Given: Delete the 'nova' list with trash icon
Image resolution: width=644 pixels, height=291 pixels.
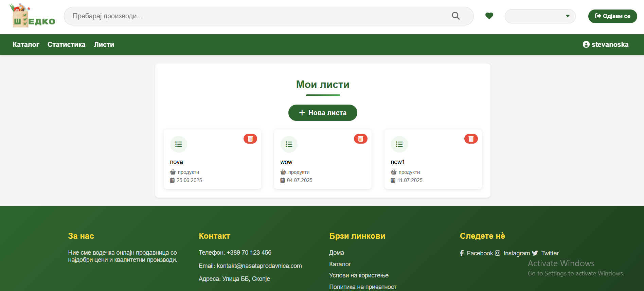Looking at the screenshot, I should pyautogui.click(x=250, y=139).
